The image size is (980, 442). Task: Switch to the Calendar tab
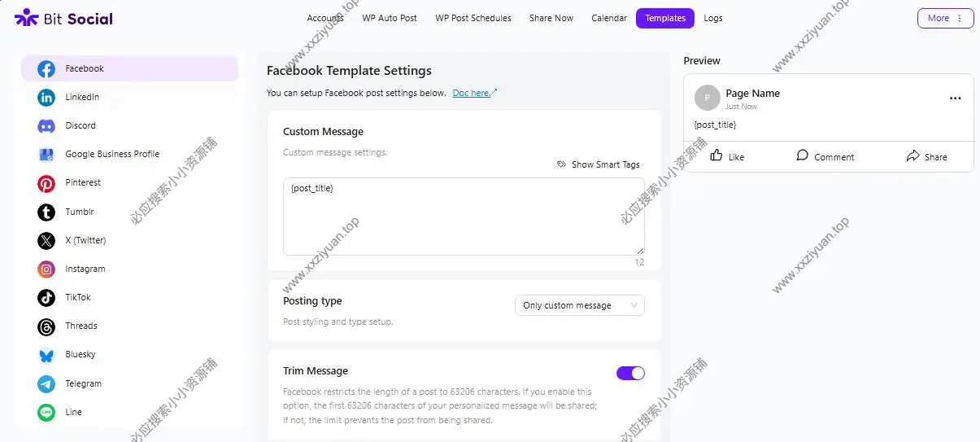609,18
